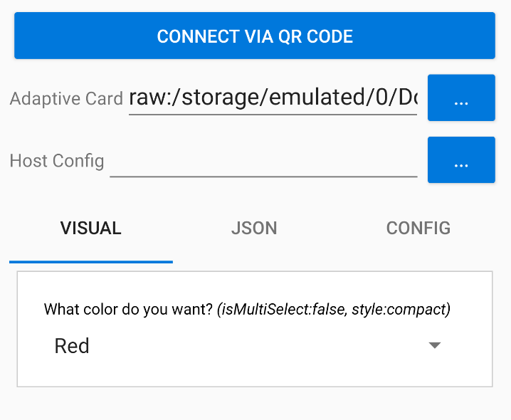Switch to the JSON tab
This screenshot has width=511, height=420.
(x=254, y=228)
